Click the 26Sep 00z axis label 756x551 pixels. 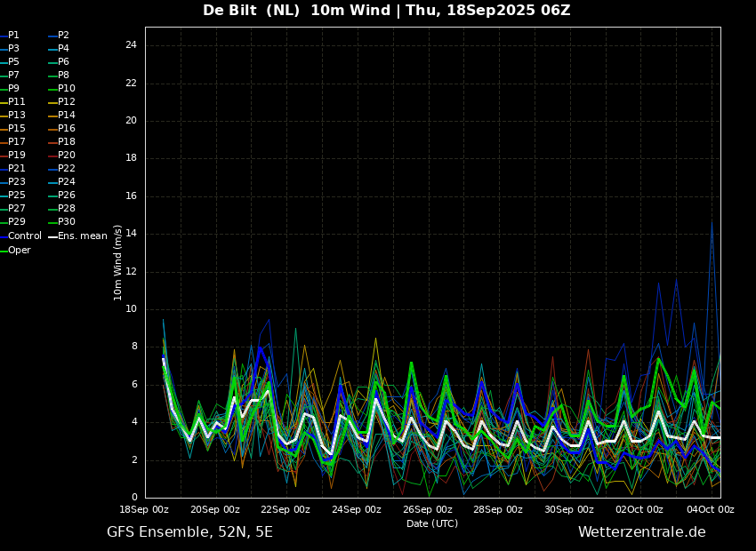pyautogui.click(x=428, y=509)
